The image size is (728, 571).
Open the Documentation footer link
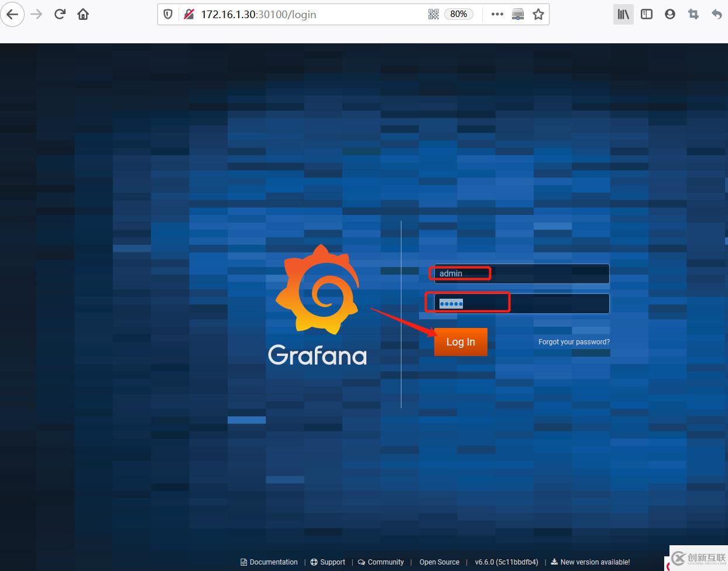click(x=269, y=562)
